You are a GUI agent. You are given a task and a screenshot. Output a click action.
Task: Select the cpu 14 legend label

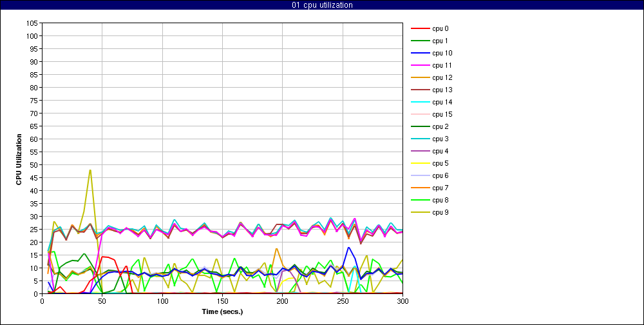442,102
